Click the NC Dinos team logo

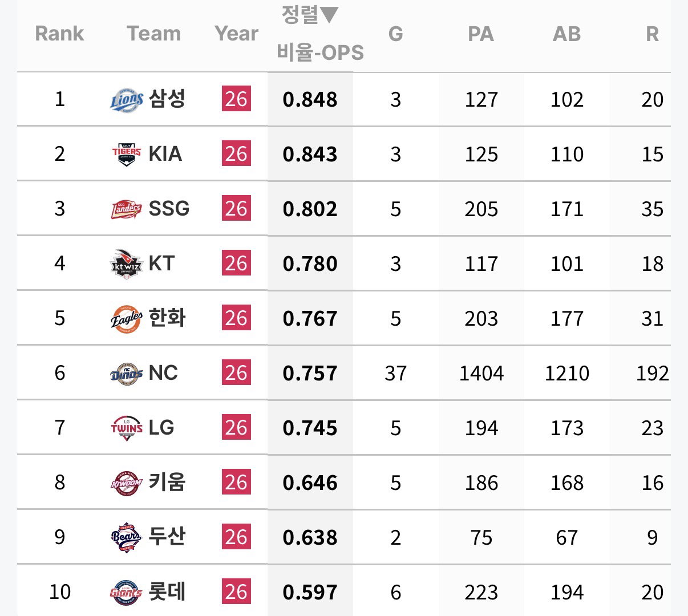126,373
